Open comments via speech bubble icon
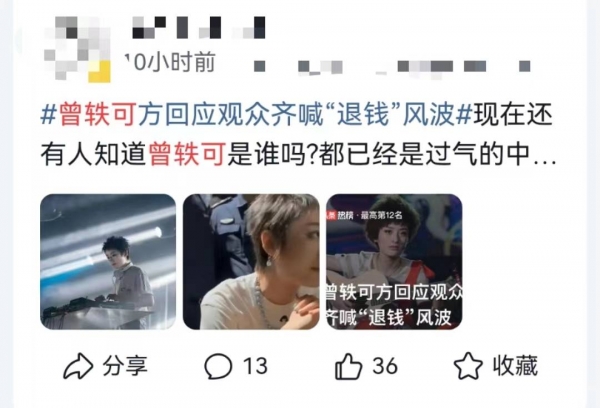This screenshot has height=408, width=600. (218, 366)
